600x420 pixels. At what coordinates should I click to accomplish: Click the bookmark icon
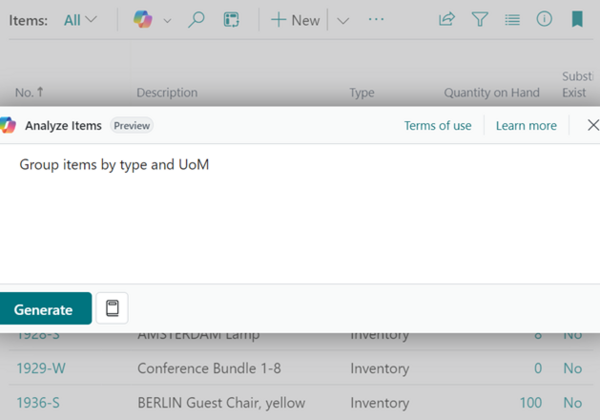pyautogui.click(x=577, y=19)
